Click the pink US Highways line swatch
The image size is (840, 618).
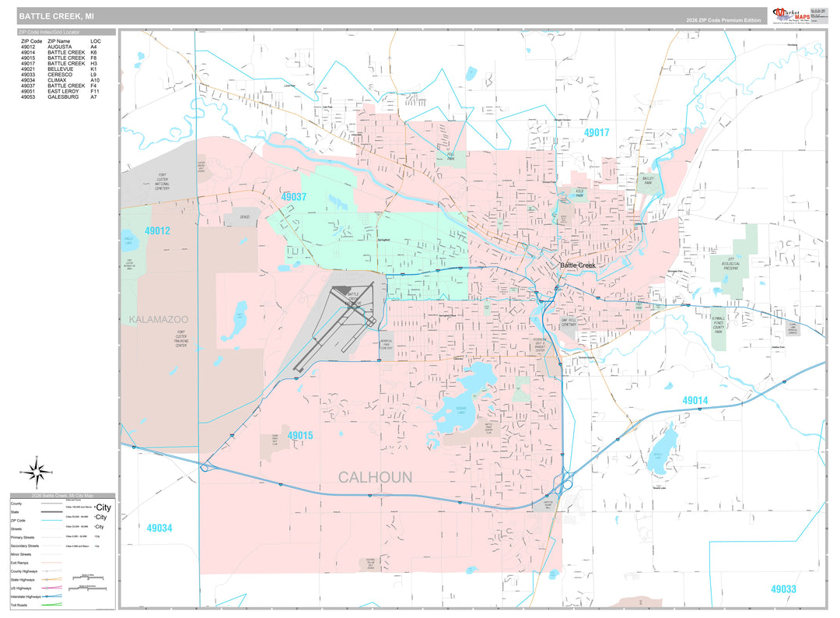coord(52,588)
